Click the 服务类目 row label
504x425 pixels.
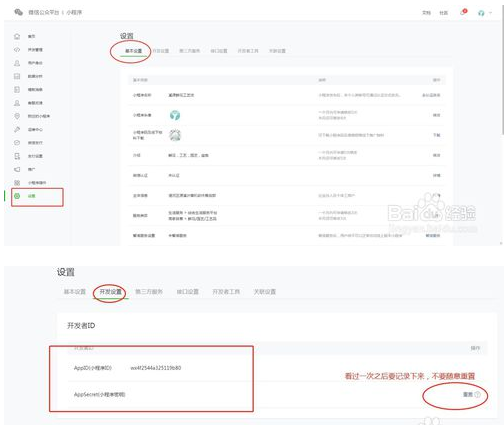[x=140, y=216]
